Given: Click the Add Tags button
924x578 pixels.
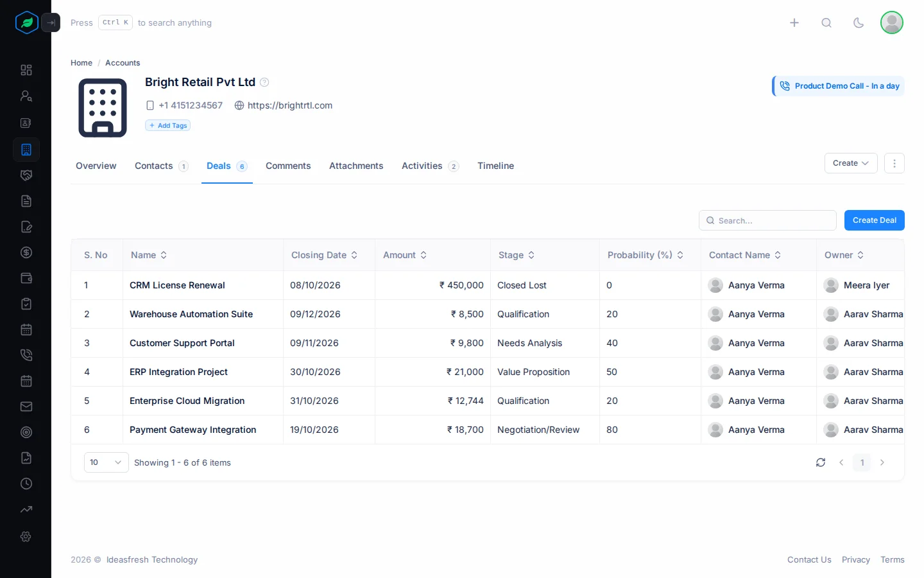Looking at the screenshot, I should pyautogui.click(x=168, y=126).
